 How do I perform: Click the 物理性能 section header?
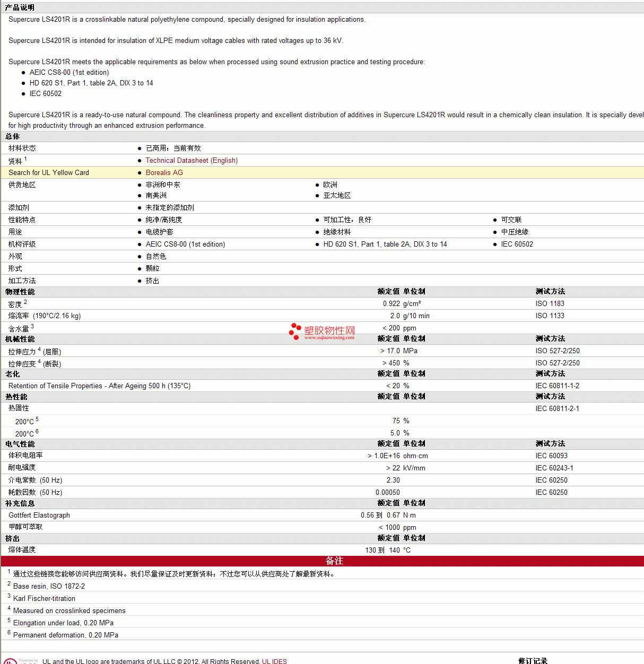20,292
